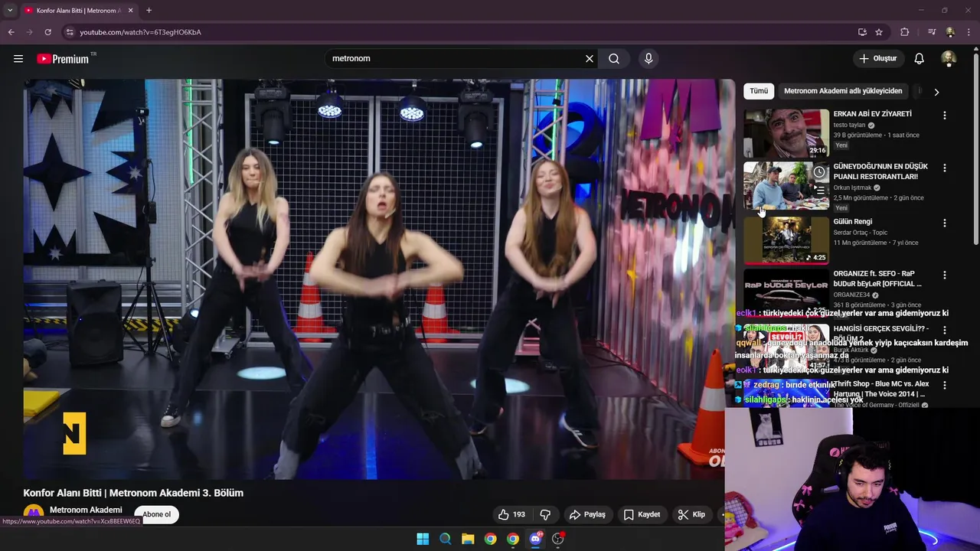
Task: Bookmark the page with the star icon
Action: [x=879, y=32]
